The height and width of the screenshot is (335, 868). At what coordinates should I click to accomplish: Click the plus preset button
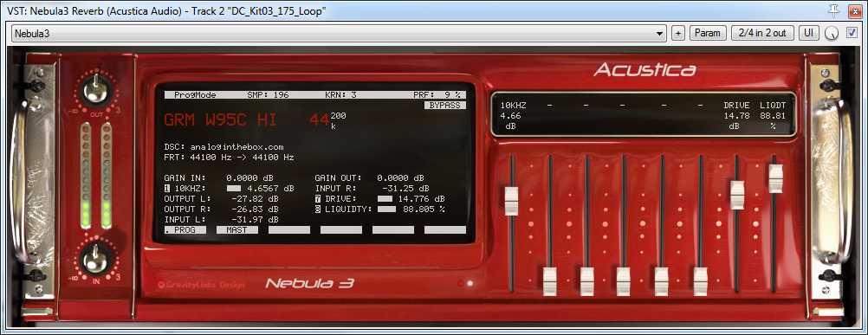click(677, 33)
